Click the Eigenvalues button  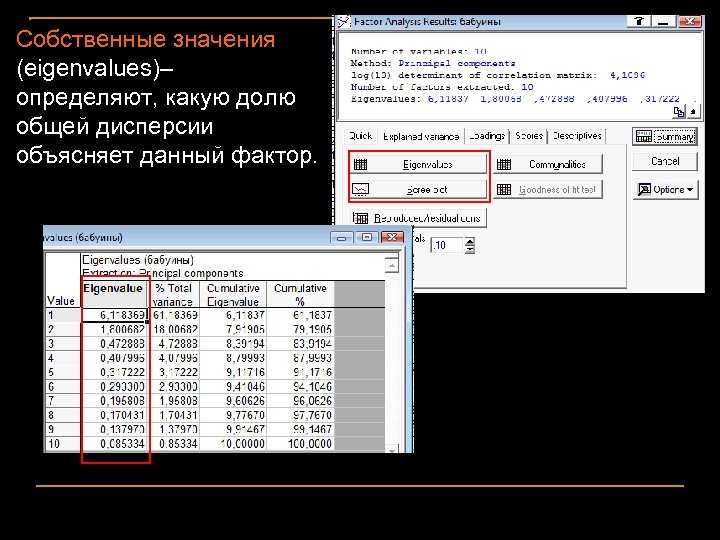(x=418, y=164)
